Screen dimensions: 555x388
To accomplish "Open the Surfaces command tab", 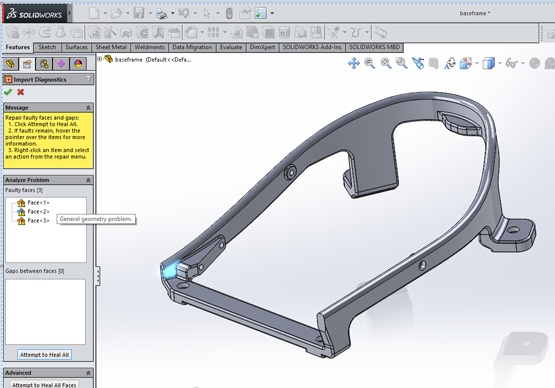I will (76, 47).
